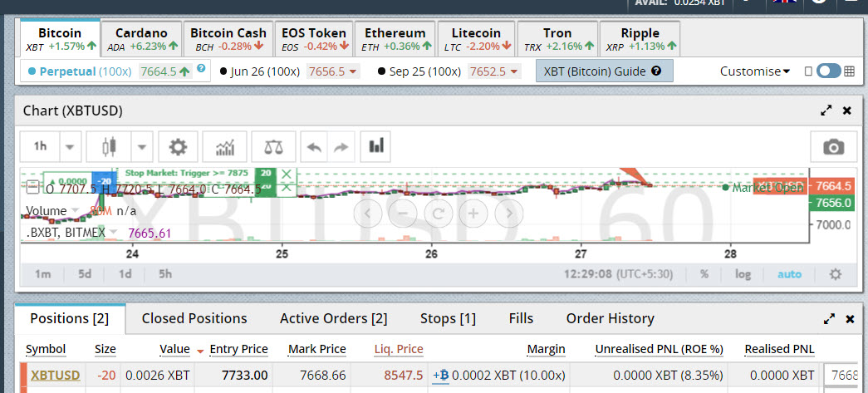Select the Jun 26 (100x) contract
868x393 pixels.
[x=290, y=71]
